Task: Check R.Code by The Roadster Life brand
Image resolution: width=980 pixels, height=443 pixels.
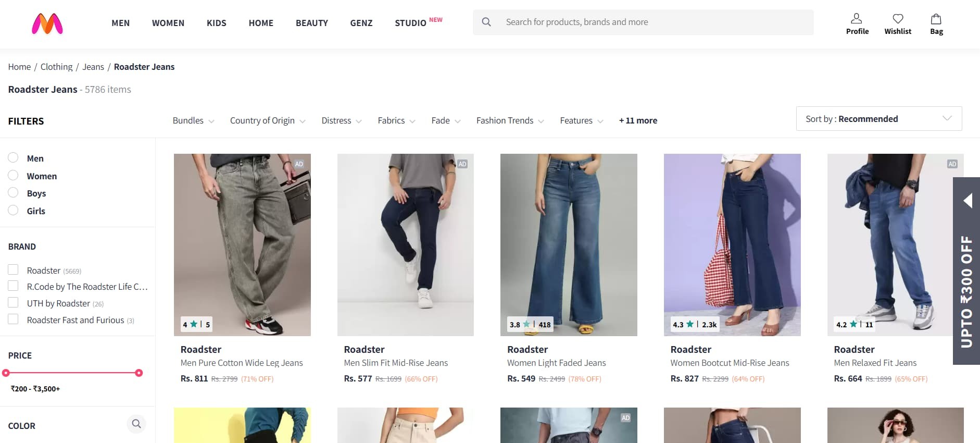Action: pyautogui.click(x=13, y=286)
